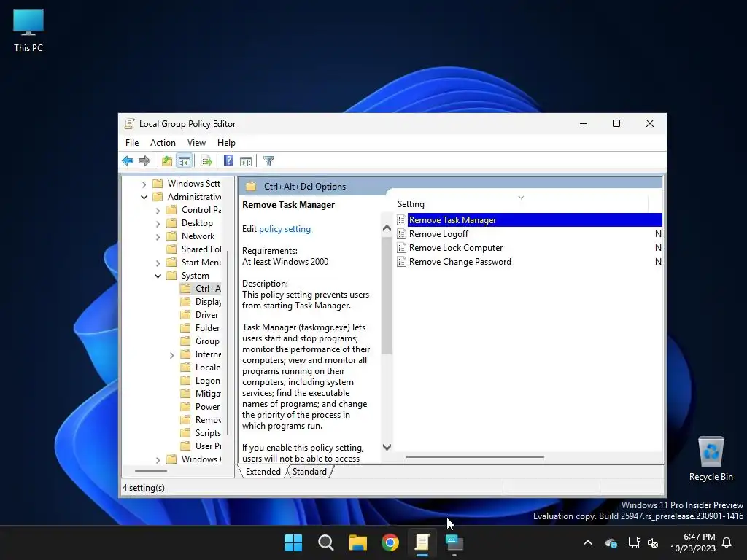
Task: Click the Remove Change Password policy icon
Action: [402, 262]
